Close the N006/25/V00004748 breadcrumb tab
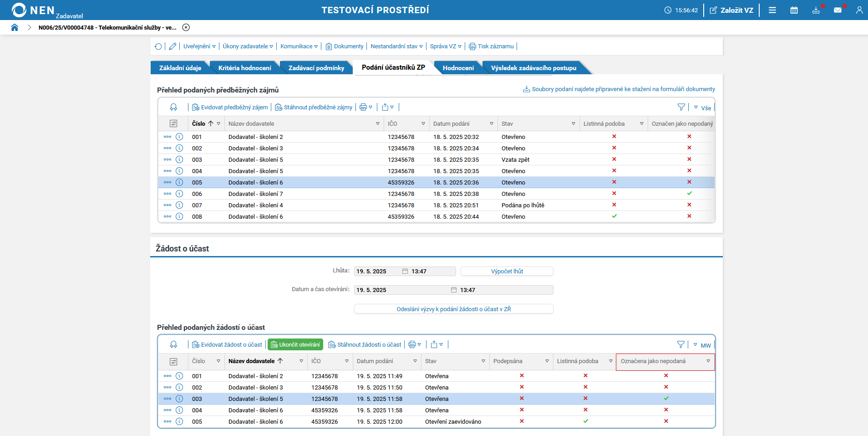The height and width of the screenshot is (436, 868). [x=186, y=27]
